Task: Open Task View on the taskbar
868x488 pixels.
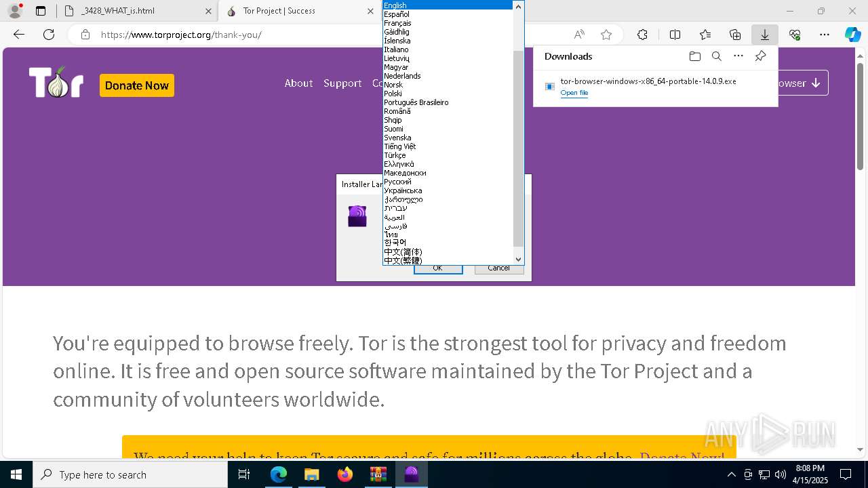Action: pos(245,474)
